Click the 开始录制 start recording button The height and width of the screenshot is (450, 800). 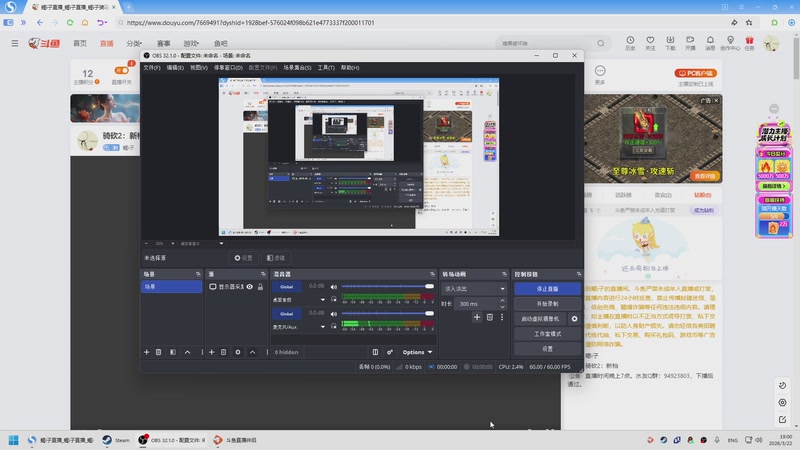pyautogui.click(x=547, y=303)
